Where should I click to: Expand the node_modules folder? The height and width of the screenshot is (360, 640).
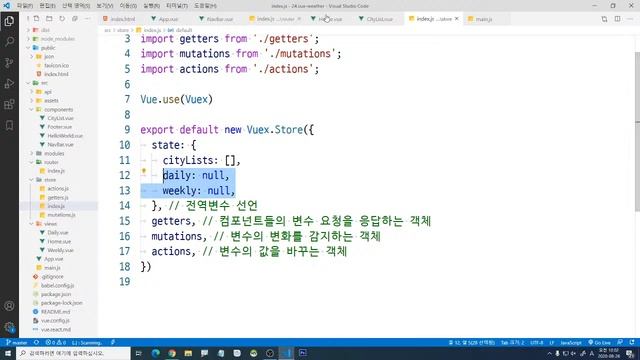(57, 39)
